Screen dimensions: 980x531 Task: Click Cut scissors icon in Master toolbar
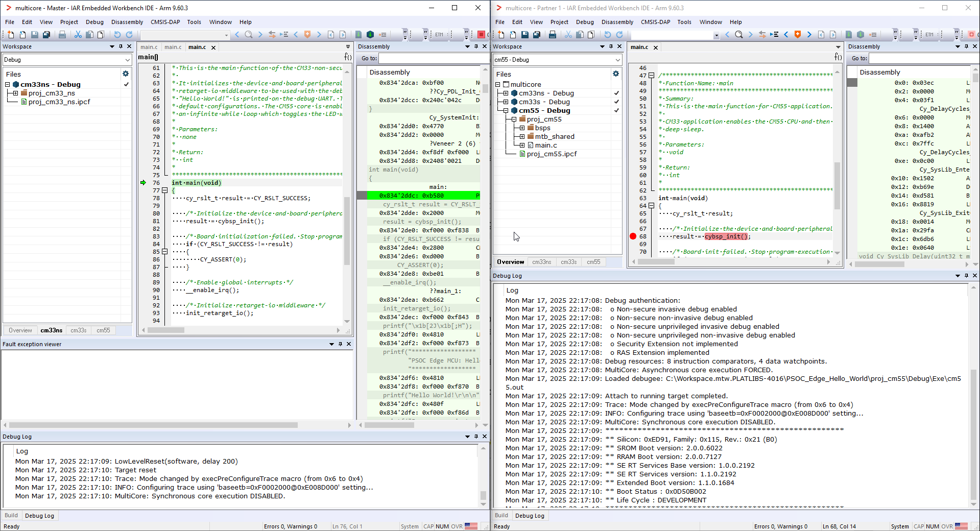(x=78, y=35)
